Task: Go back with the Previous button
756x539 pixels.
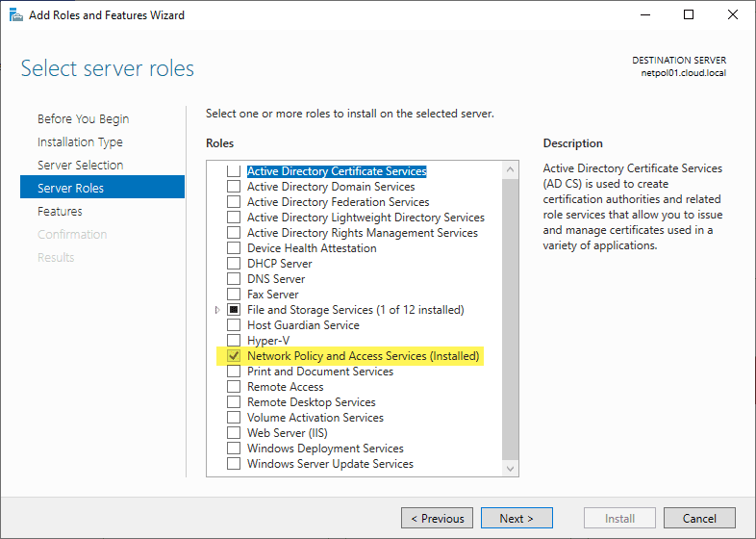Action: 437,519
